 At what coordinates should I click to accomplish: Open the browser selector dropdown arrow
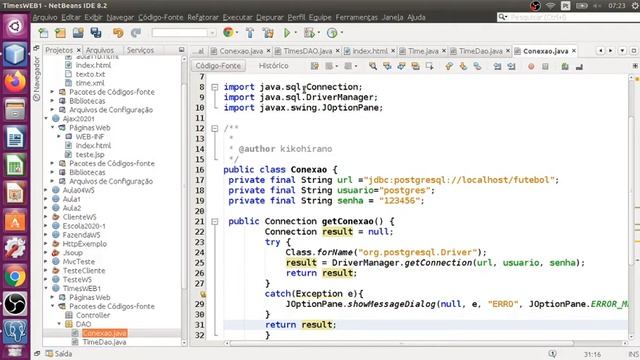click(x=237, y=33)
